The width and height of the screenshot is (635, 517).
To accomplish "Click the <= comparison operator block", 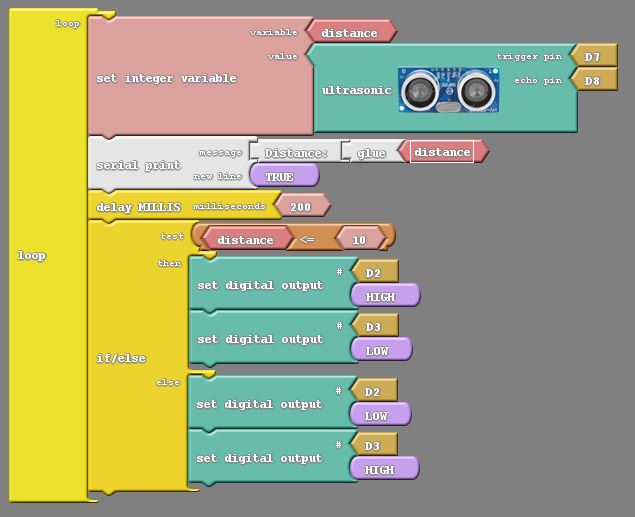I will tap(307, 240).
